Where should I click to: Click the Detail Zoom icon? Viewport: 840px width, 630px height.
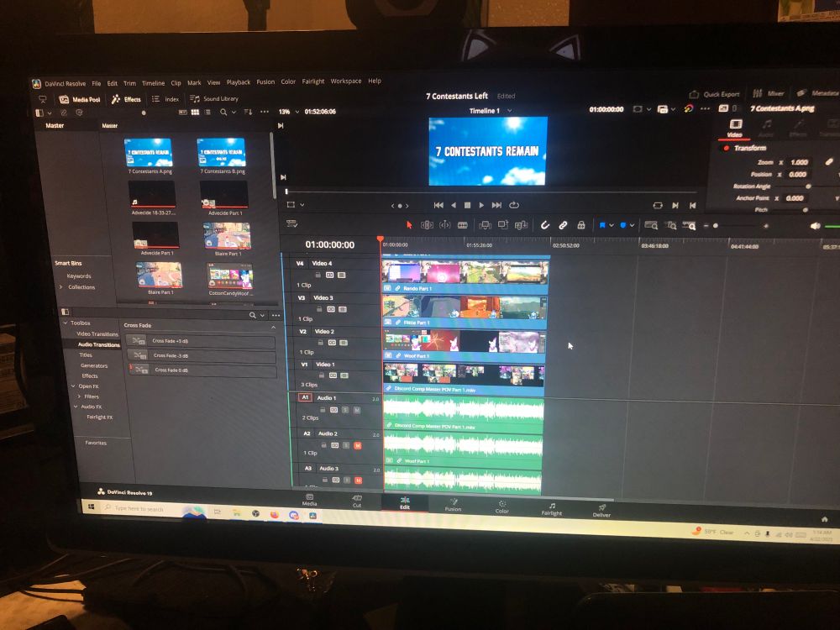[x=670, y=225]
